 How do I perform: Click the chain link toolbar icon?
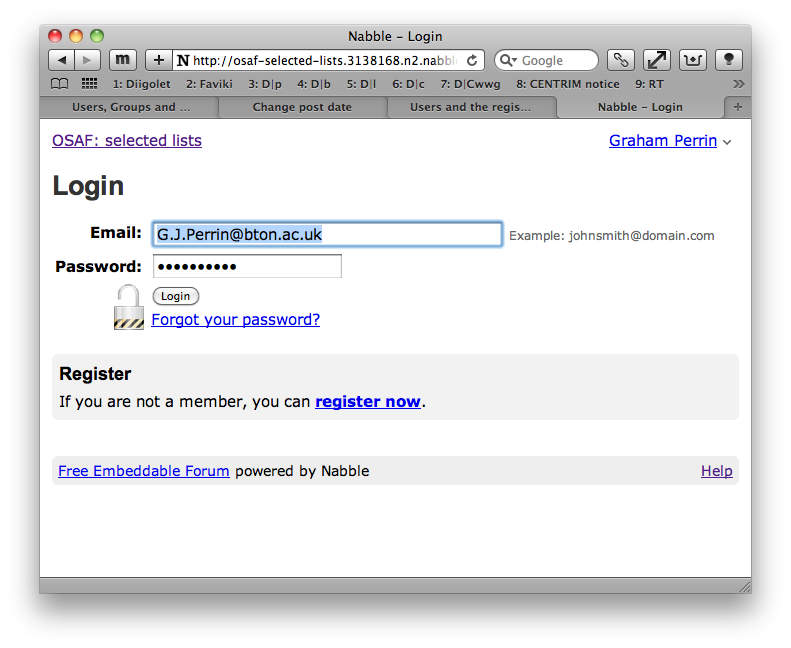[x=621, y=60]
